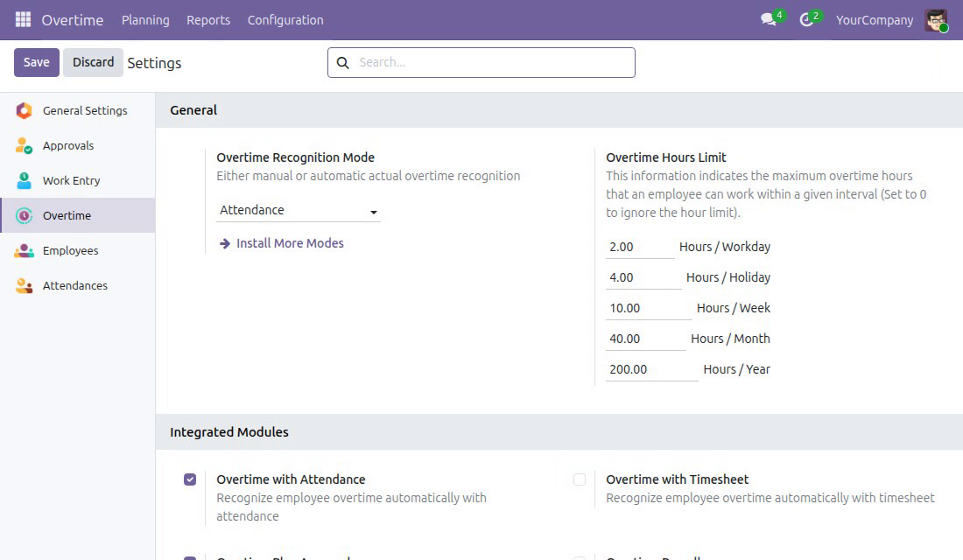
Task: Click Install More Modes link
Action: point(290,244)
